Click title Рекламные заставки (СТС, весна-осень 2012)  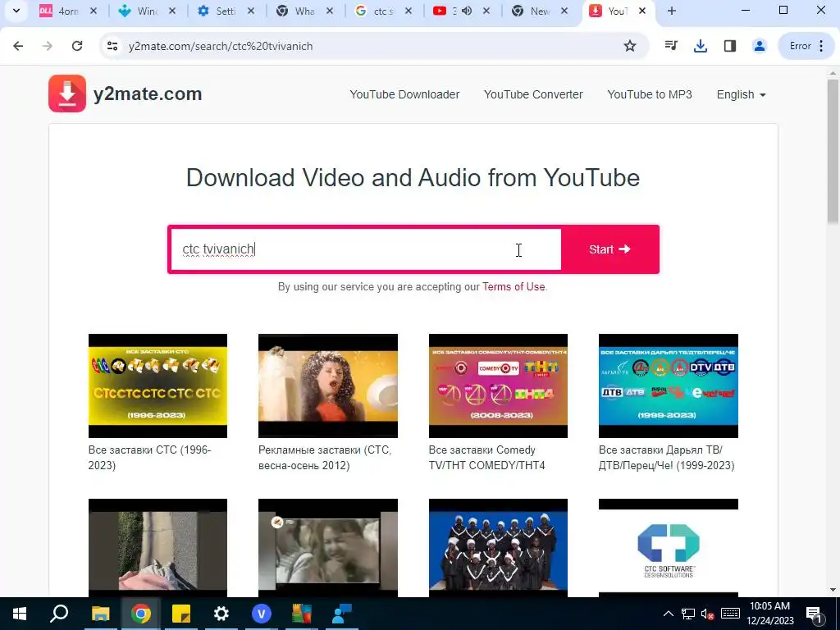point(325,458)
